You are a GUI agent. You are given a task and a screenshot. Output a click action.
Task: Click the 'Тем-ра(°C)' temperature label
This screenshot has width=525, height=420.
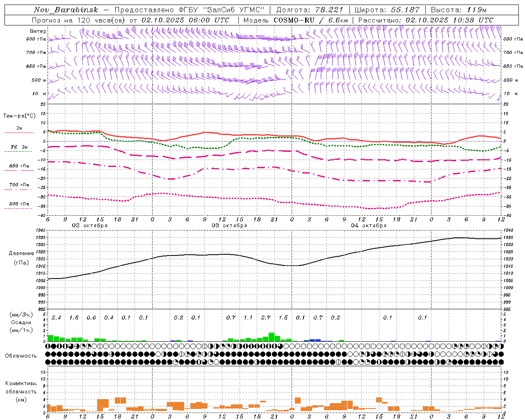point(19,116)
